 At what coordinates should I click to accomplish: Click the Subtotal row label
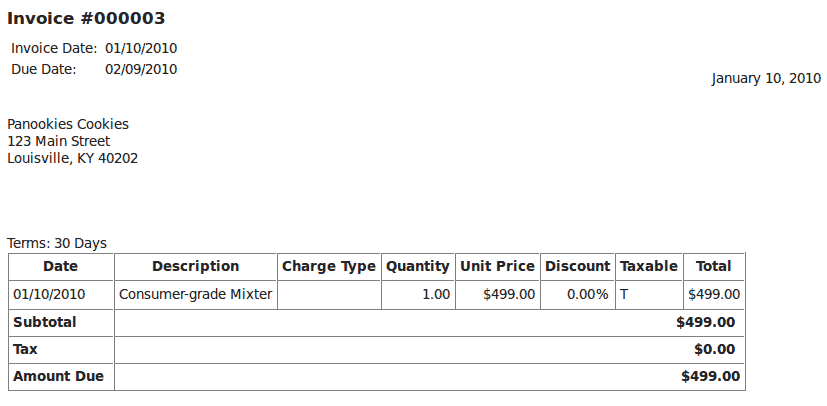pyautogui.click(x=45, y=322)
